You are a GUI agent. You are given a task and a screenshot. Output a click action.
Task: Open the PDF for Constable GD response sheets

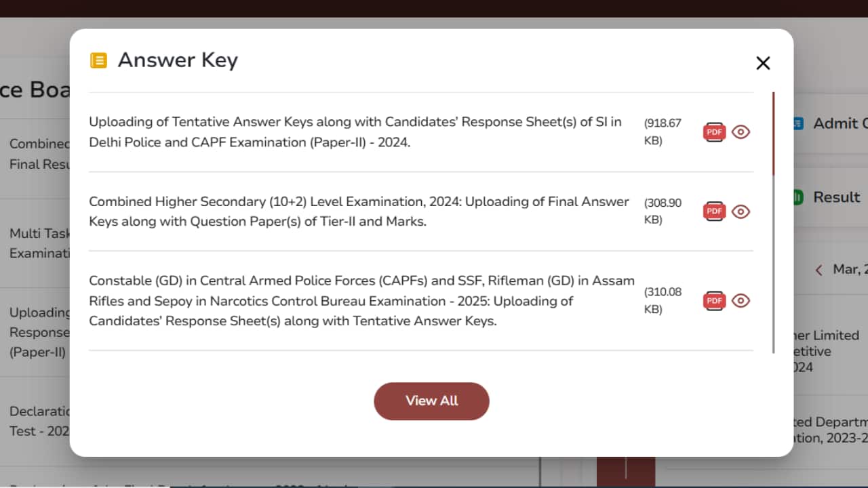(713, 300)
